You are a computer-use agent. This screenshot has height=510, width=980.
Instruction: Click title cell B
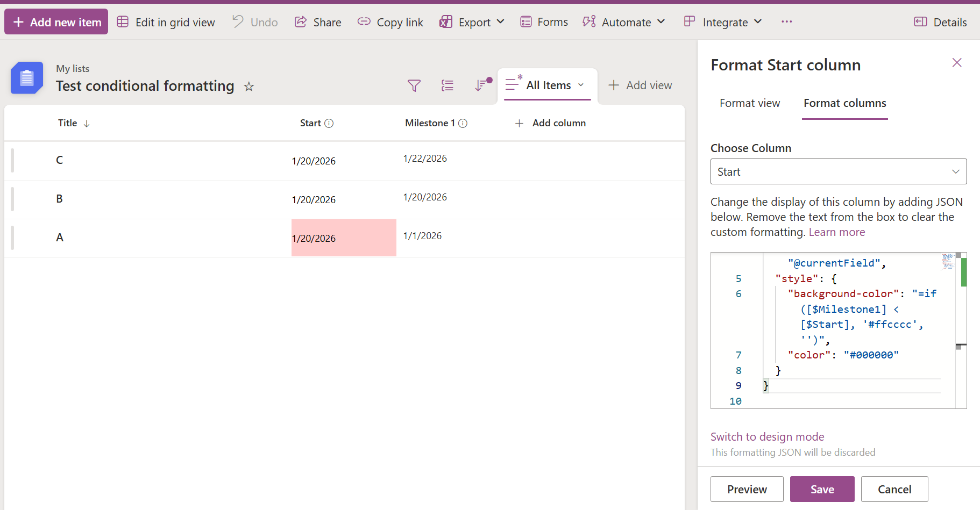point(60,199)
